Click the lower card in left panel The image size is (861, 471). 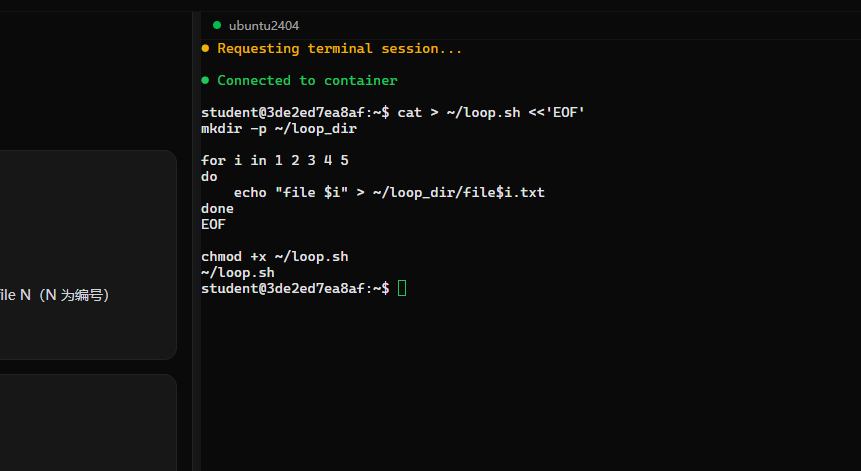coord(88,423)
